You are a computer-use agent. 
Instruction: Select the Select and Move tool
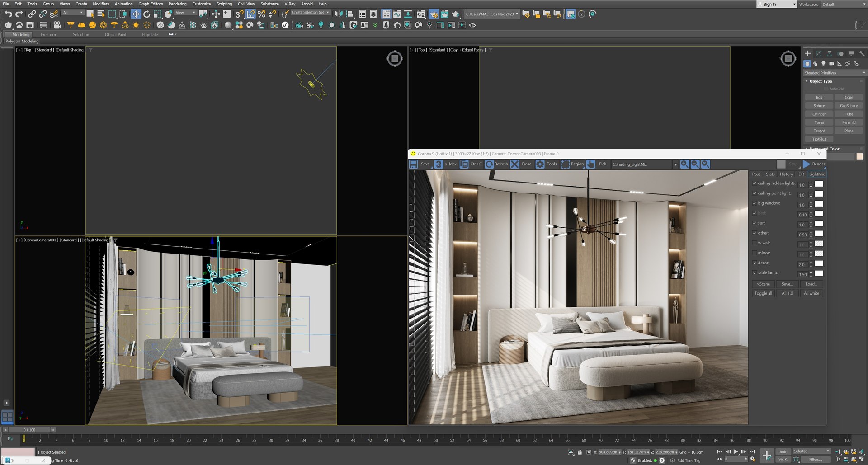(x=136, y=14)
